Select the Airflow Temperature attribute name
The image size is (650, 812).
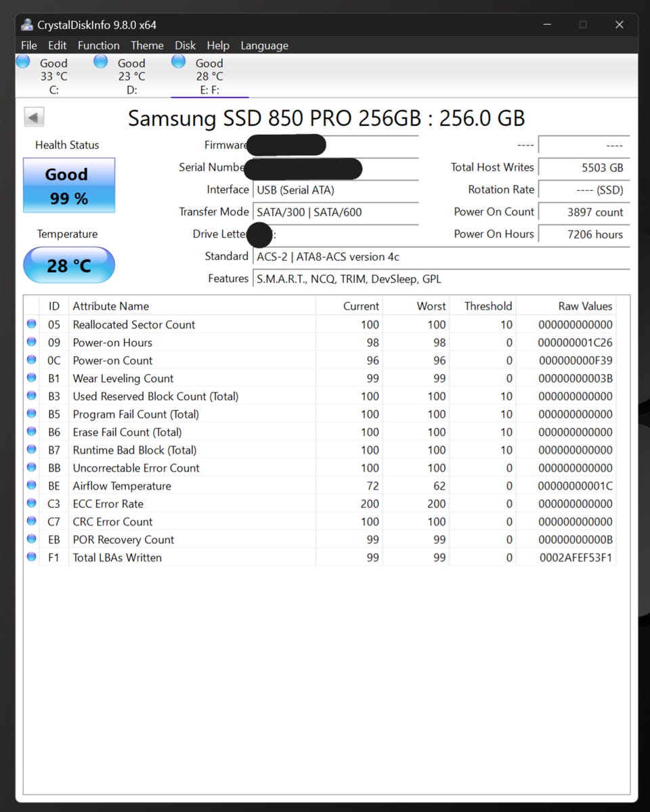tap(122, 486)
